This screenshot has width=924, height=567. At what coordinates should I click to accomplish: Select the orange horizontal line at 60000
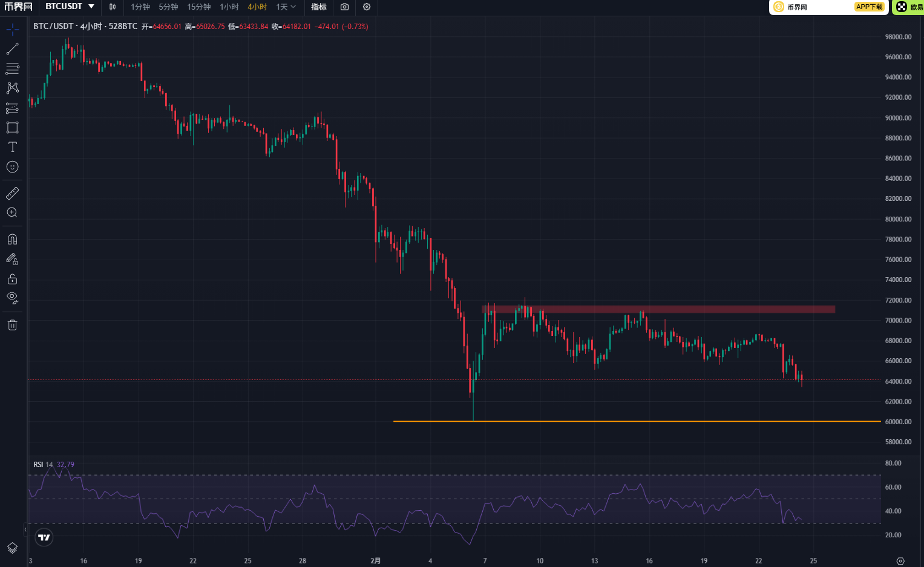click(x=637, y=421)
